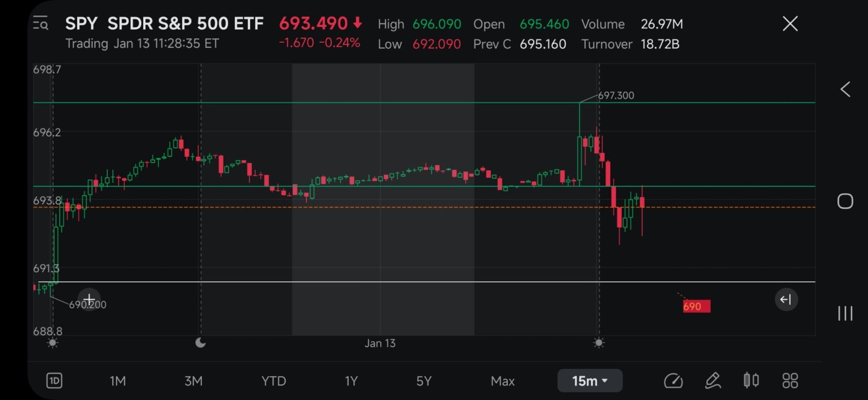Click the 697.300 high marker label

616,95
